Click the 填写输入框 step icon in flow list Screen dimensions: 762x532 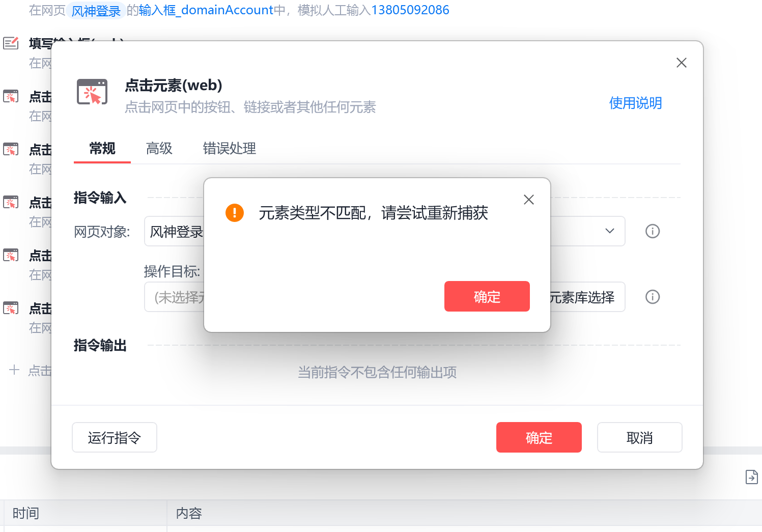click(11, 43)
